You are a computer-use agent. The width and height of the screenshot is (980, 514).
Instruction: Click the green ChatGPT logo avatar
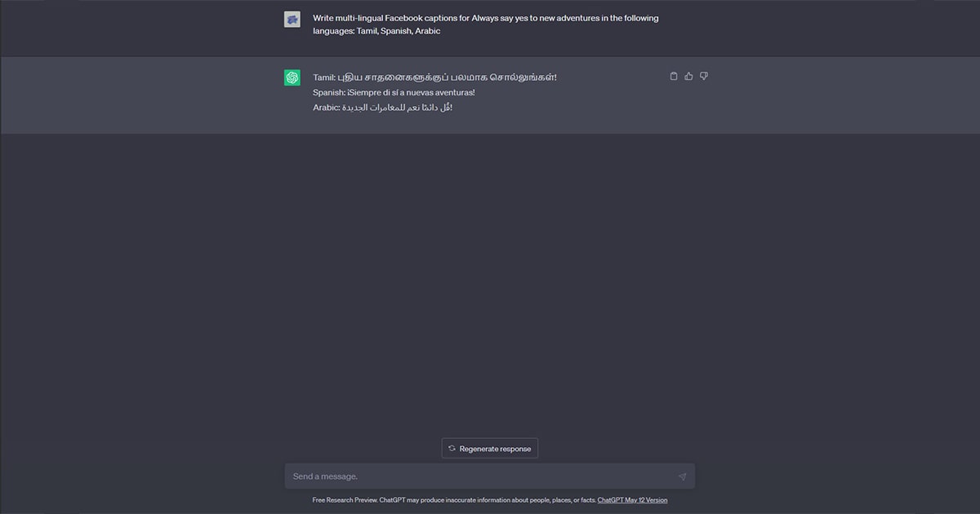point(292,78)
